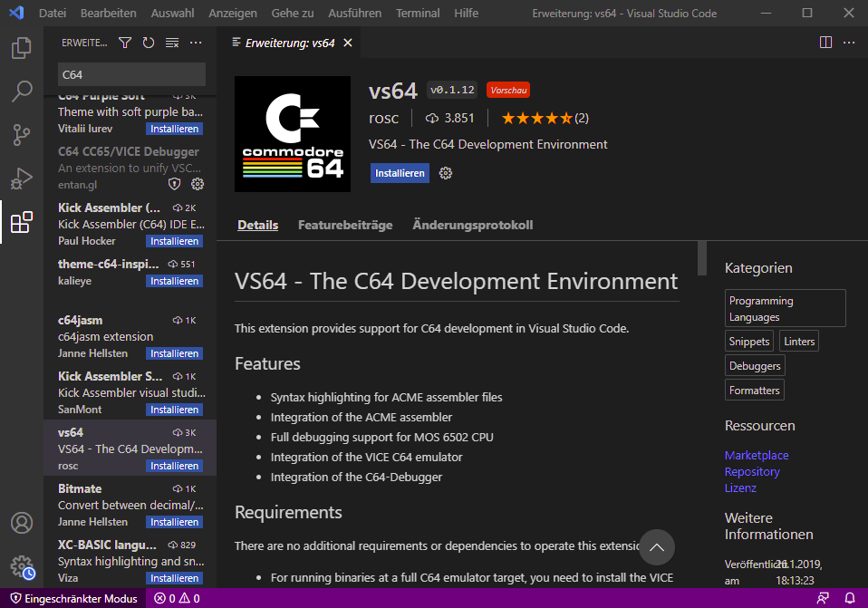This screenshot has height=608, width=868.
Task: Open the Anzeigen menu
Action: click(x=233, y=13)
